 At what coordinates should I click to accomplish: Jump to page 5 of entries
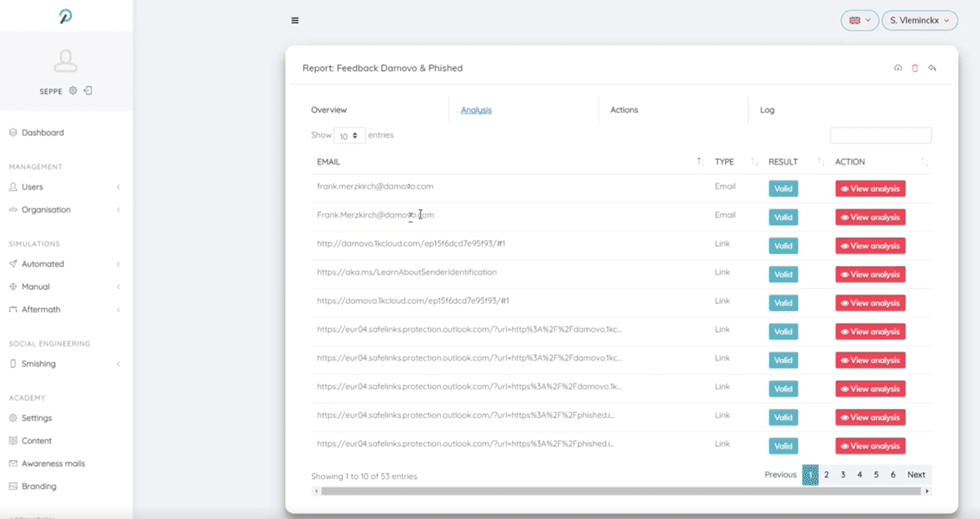click(x=876, y=475)
